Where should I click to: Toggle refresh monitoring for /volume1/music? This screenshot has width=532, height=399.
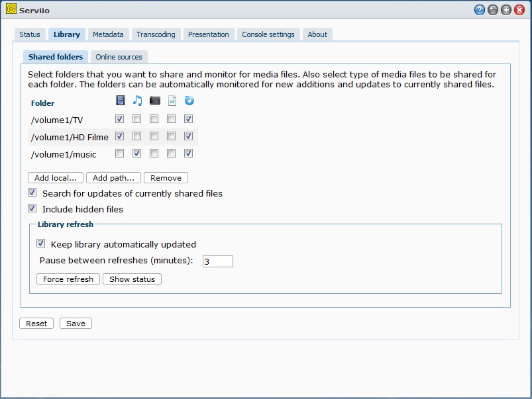(188, 154)
